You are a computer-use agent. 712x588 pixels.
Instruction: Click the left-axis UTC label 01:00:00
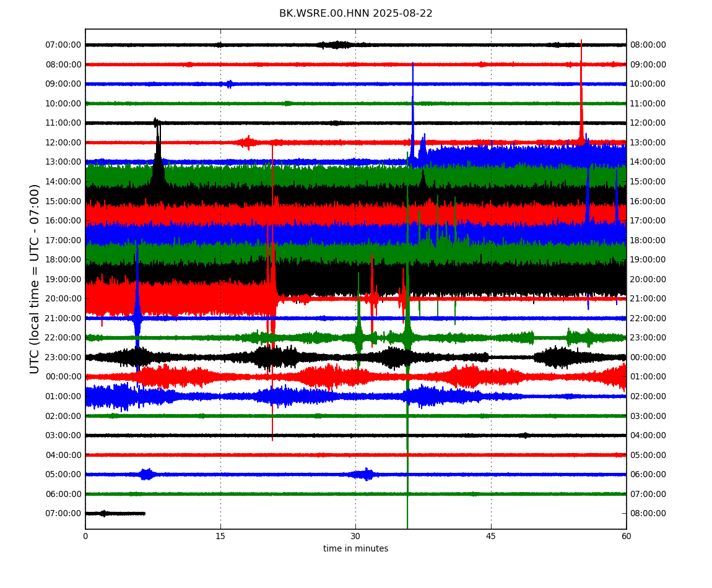tap(63, 396)
